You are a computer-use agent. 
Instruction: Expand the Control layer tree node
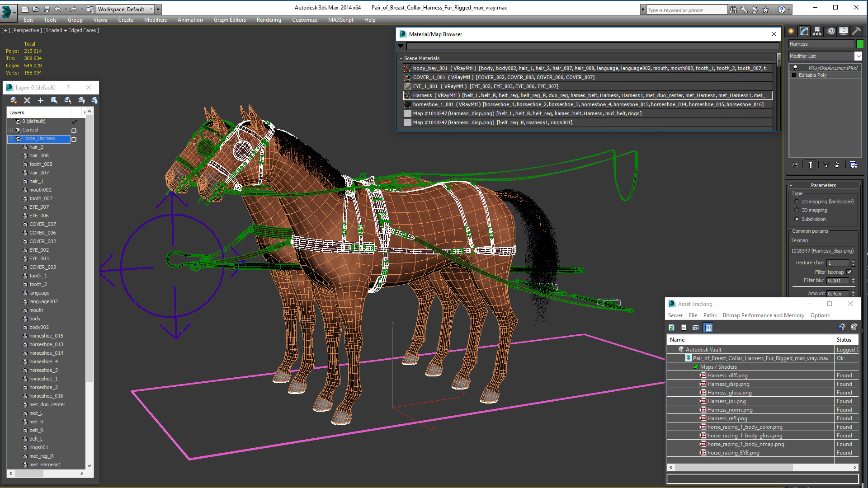(11, 130)
